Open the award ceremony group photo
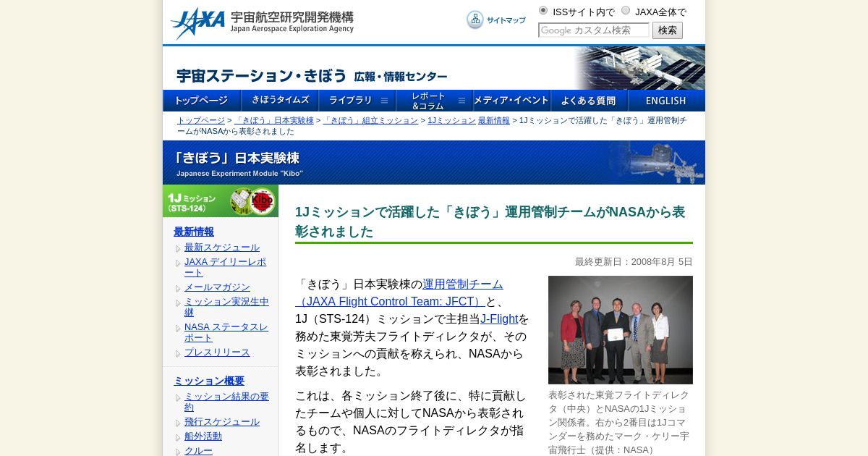 (x=621, y=330)
